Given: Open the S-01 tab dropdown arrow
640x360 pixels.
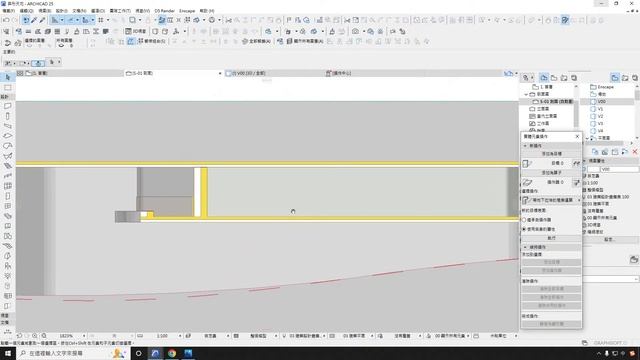Looking at the screenshot, I should click(x=220, y=73).
